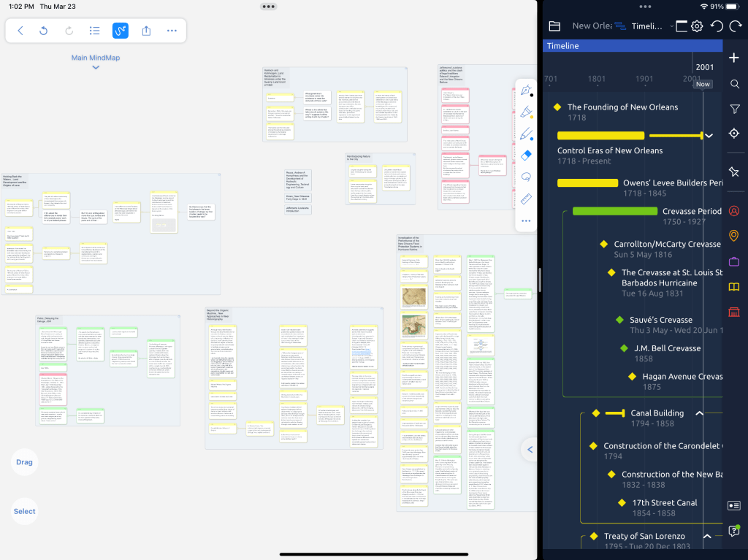Image resolution: width=748 pixels, height=560 pixels.
Task: Add a new item with plus icon
Action: [734, 58]
